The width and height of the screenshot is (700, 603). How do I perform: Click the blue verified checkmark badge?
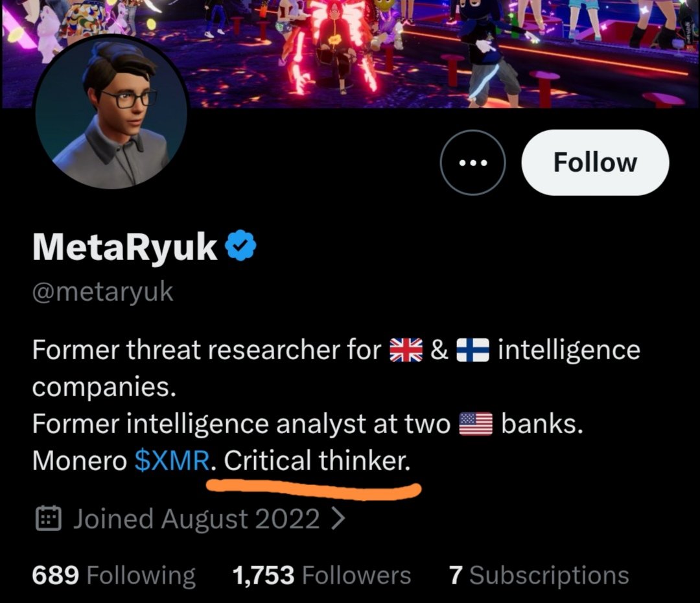click(x=240, y=245)
